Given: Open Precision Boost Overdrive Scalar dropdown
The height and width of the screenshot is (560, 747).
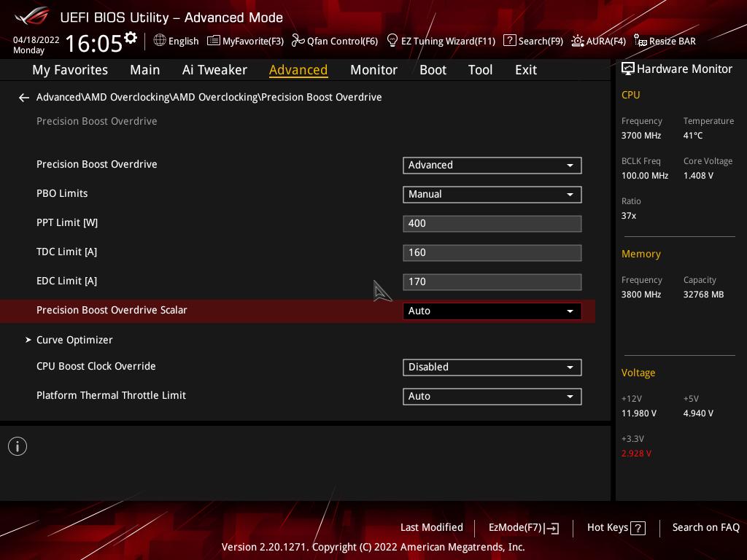Looking at the screenshot, I should point(492,311).
